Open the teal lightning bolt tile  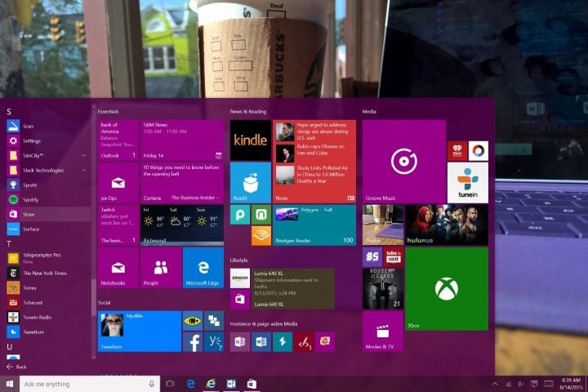click(283, 341)
